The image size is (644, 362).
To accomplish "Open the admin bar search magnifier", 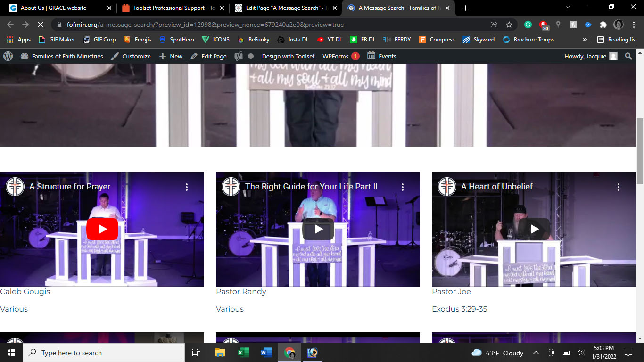I will (x=628, y=56).
